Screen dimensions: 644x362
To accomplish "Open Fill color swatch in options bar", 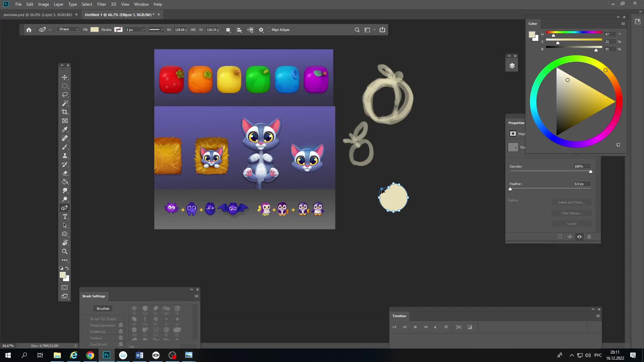I will [x=95, y=30].
